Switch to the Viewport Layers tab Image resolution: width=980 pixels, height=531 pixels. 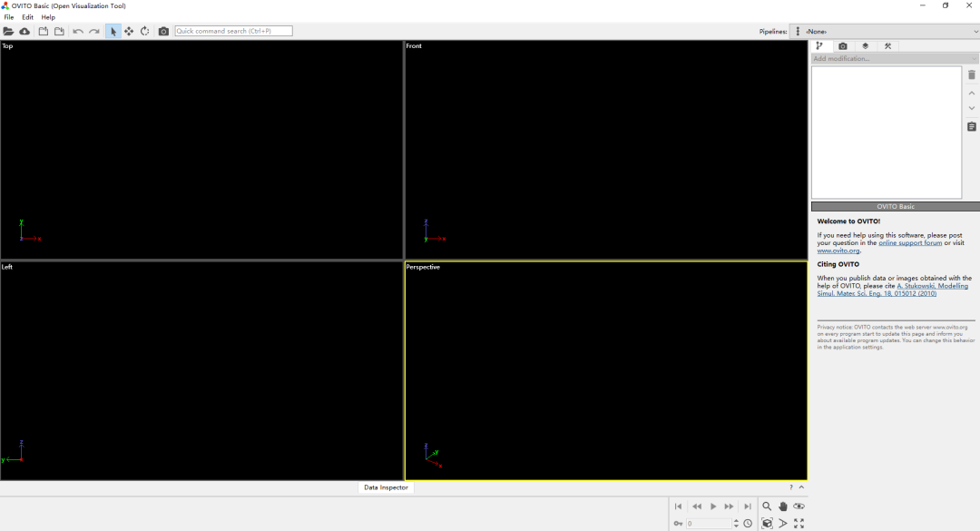pos(865,45)
